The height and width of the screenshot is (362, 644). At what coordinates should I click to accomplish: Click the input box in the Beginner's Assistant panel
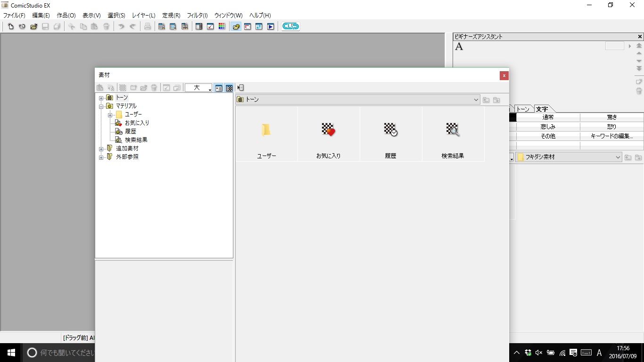tap(614, 46)
